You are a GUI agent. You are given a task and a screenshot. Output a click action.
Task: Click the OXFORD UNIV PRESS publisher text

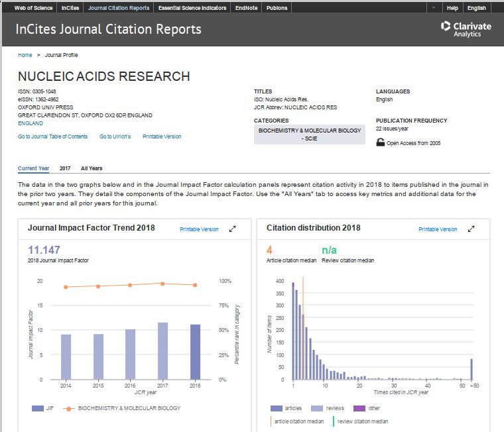pyautogui.click(x=45, y=107)
